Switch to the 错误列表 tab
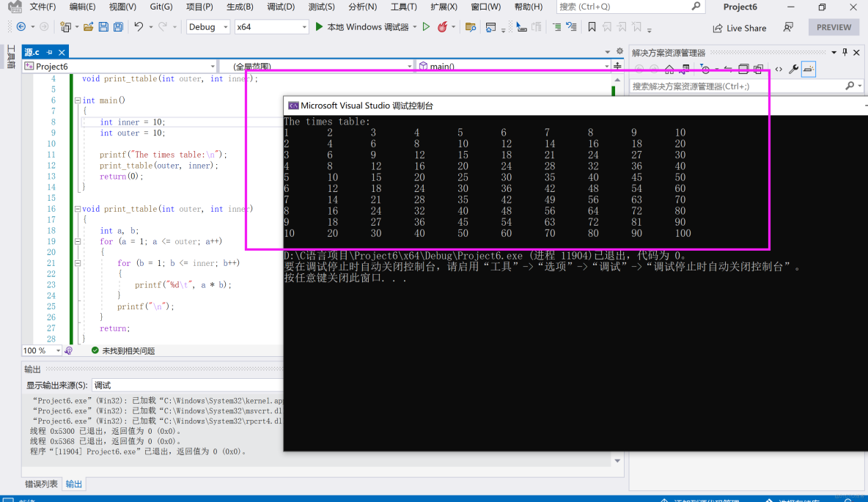 pos(41,484)
